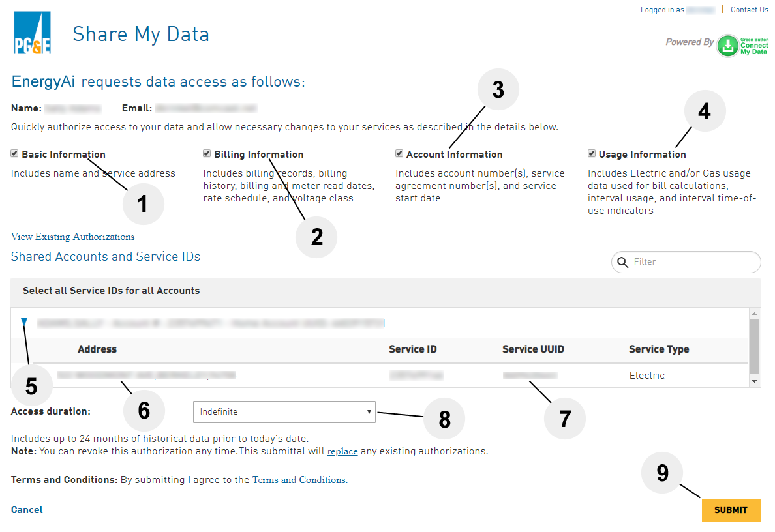Toggle the Account Information checkbox
775x532 pixels.
point(399,154)
